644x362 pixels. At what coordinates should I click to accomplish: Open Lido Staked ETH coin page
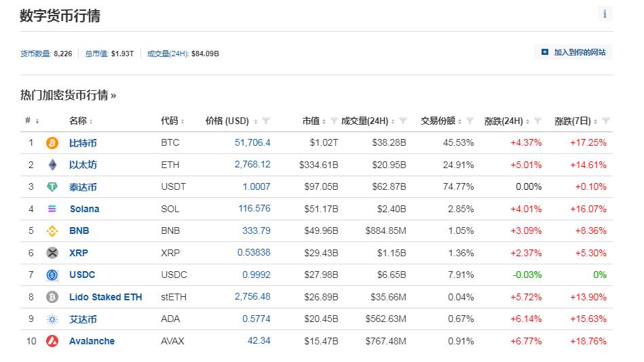click(x=106, y=297)
